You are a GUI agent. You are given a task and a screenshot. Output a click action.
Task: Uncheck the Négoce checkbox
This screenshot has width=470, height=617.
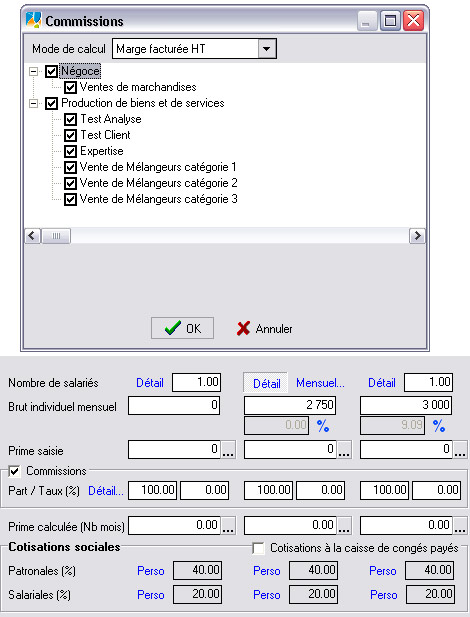pyautogui.click(x=51, y=71)
